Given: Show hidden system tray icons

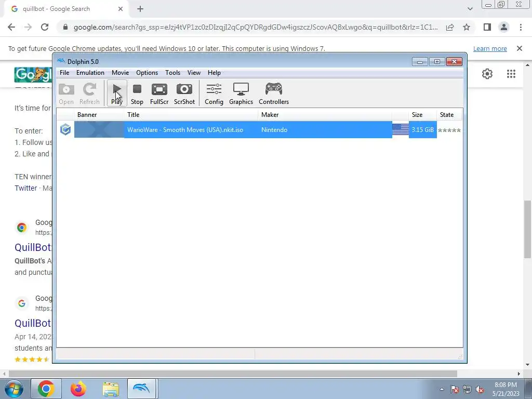Looking at the screenshot, I should point(442,389).
